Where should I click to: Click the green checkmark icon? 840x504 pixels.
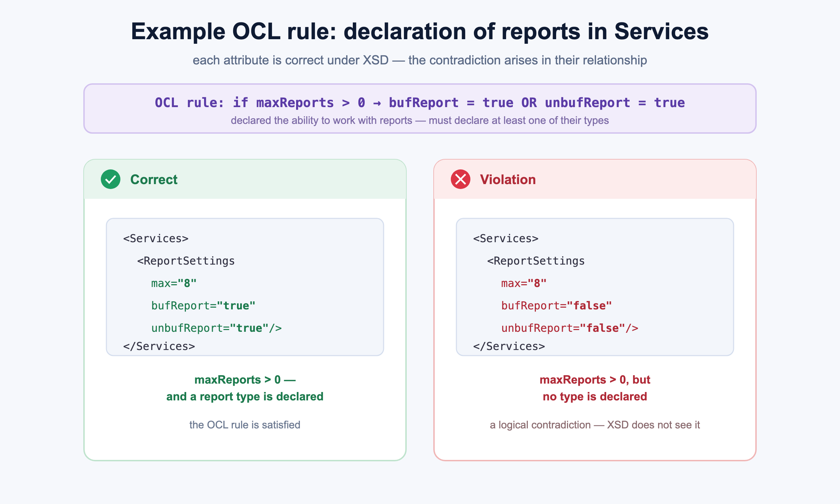[111, 179]
